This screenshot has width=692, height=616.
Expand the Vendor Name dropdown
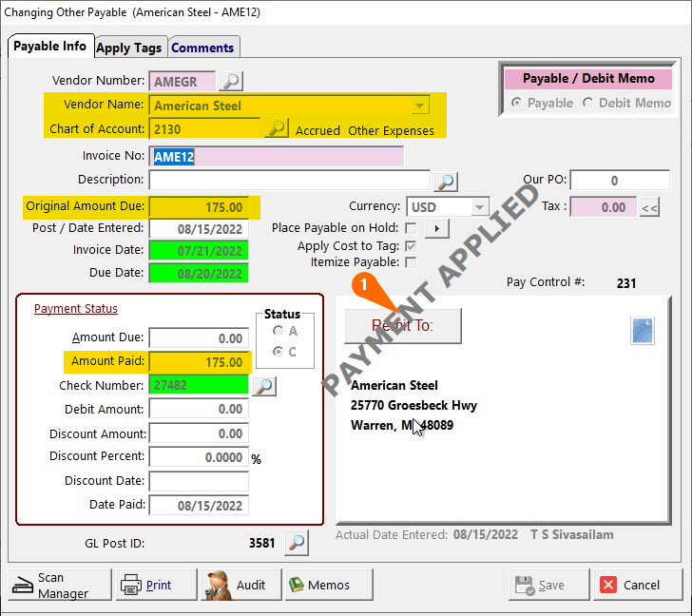pyautogui.click(x=419, y=106)
